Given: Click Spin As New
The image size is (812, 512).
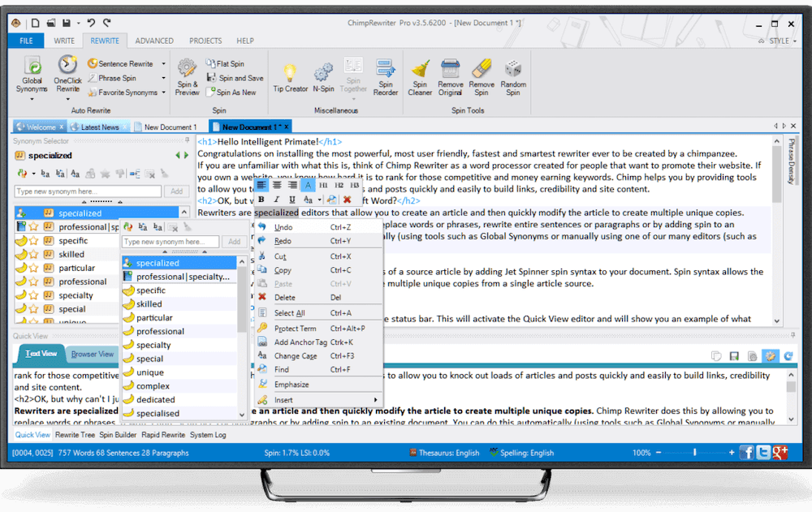Looking at the screenshot, I should [x=231, y=93].
